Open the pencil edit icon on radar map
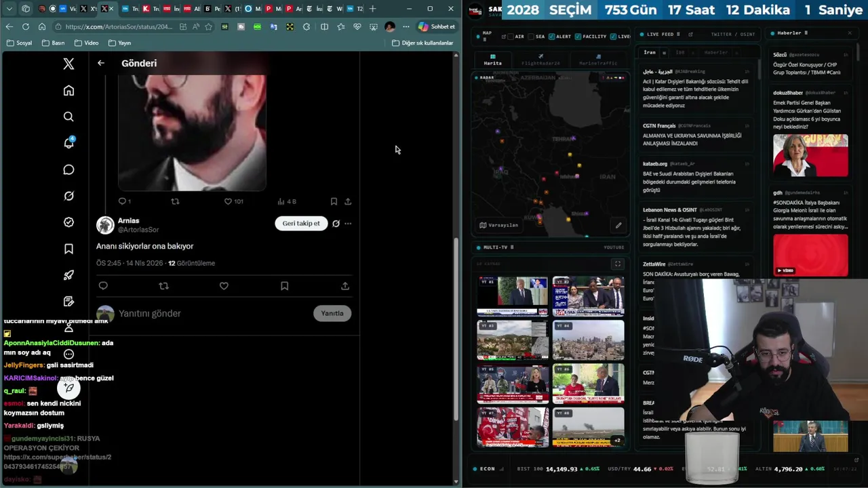The height and width of the screenshot is (488, 868). point(618,225)
